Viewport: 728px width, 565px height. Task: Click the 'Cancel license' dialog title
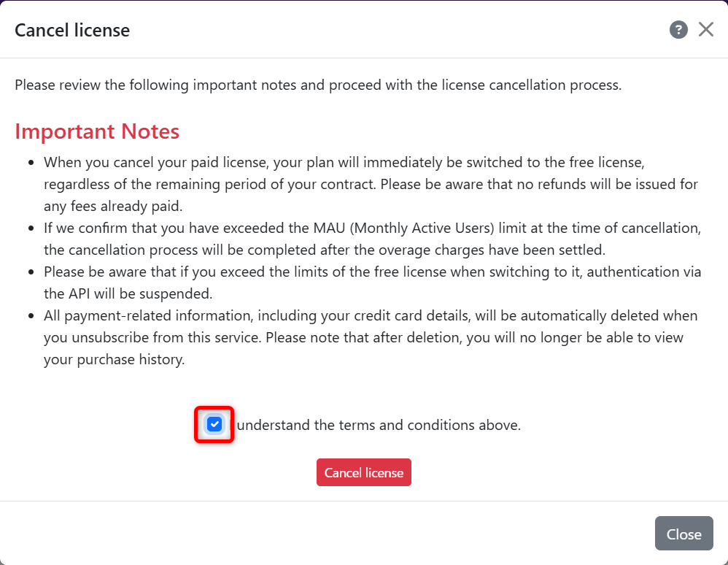[71, 30]
